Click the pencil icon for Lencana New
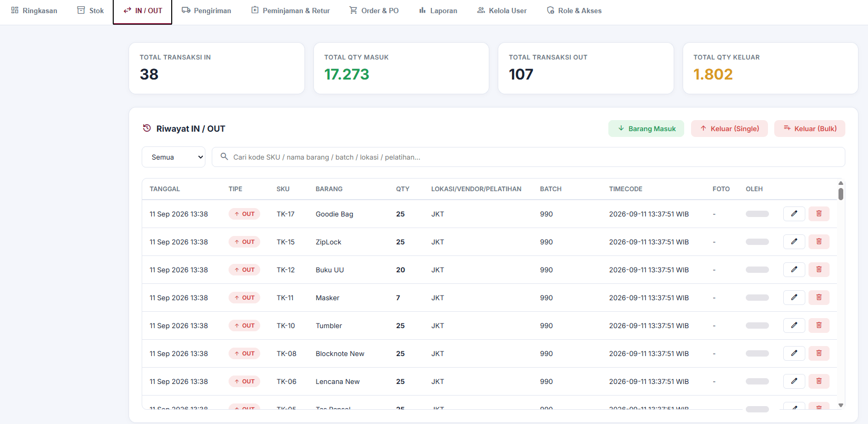The height and width of the screenshot is (424, 868). point(794,381)
